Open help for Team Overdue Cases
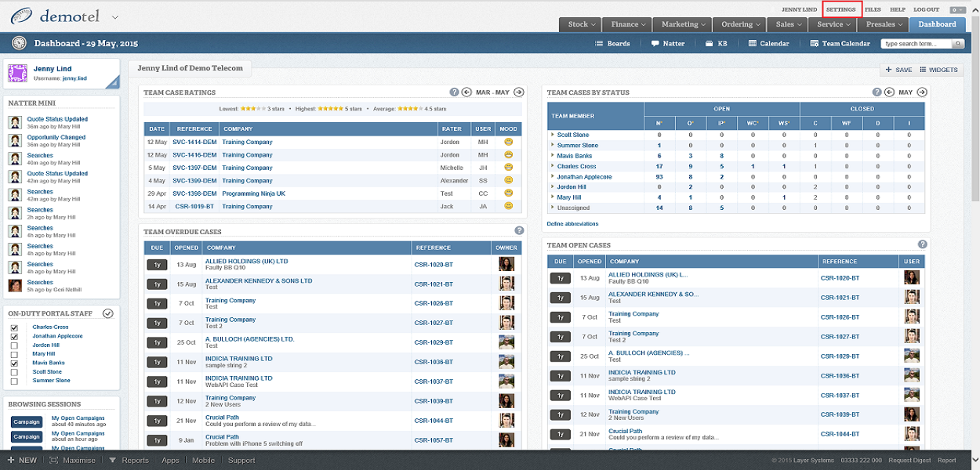 [519, 230]
